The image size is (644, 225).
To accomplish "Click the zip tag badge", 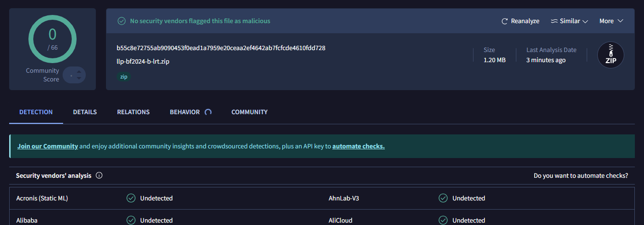I will 124,77.
